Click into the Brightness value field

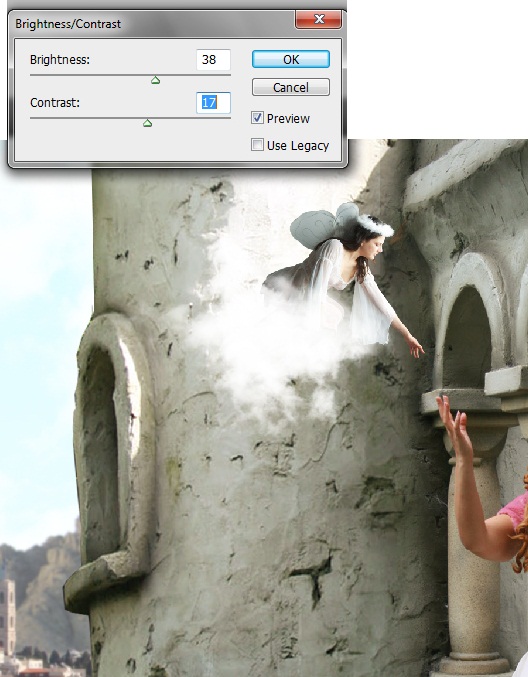(x=213, y=59)
